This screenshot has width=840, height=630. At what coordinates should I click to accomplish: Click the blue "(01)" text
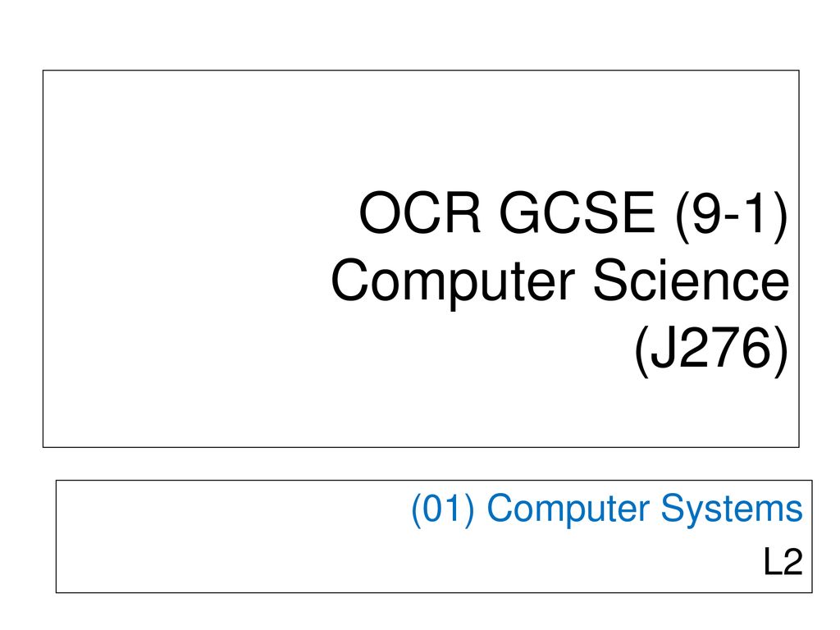click(443, 509)
